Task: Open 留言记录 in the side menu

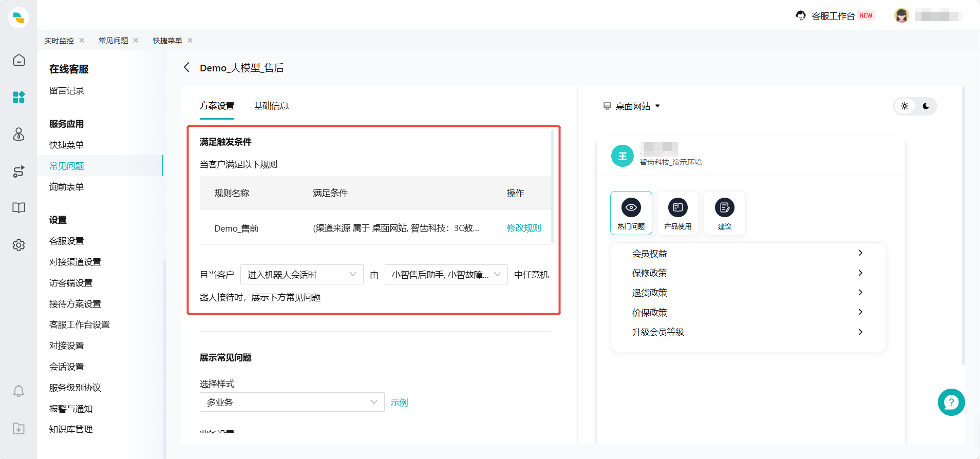Action: pos(67,90)
